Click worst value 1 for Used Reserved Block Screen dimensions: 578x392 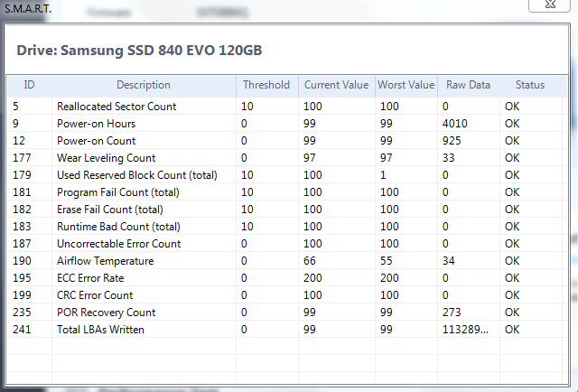pos(383,175)
